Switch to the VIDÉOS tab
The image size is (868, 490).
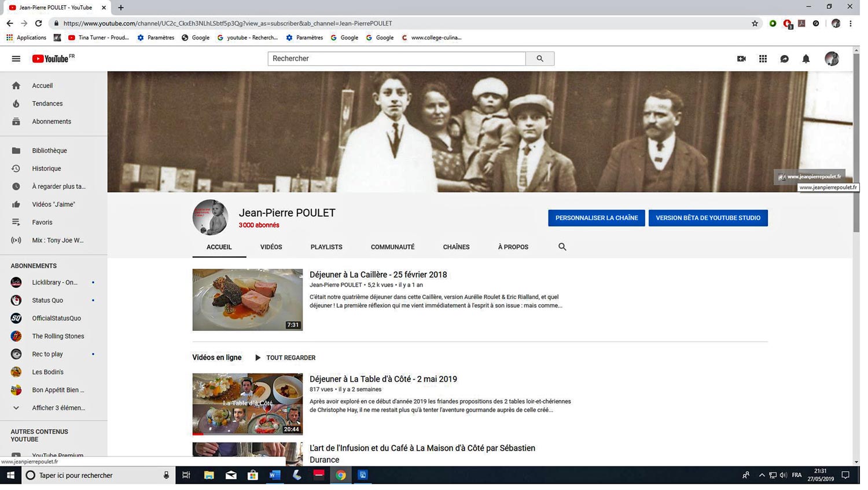pyautogui.click(x=271, y=247)
